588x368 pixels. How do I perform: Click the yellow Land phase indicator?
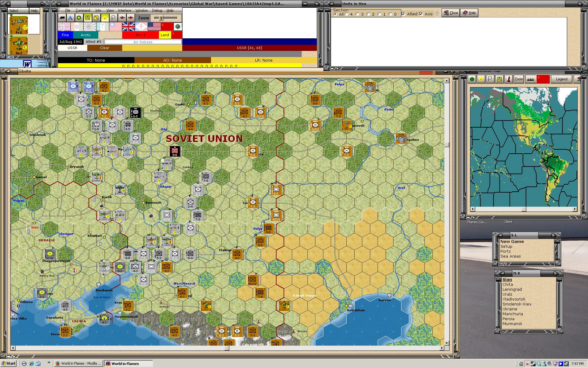pos(165,35)
